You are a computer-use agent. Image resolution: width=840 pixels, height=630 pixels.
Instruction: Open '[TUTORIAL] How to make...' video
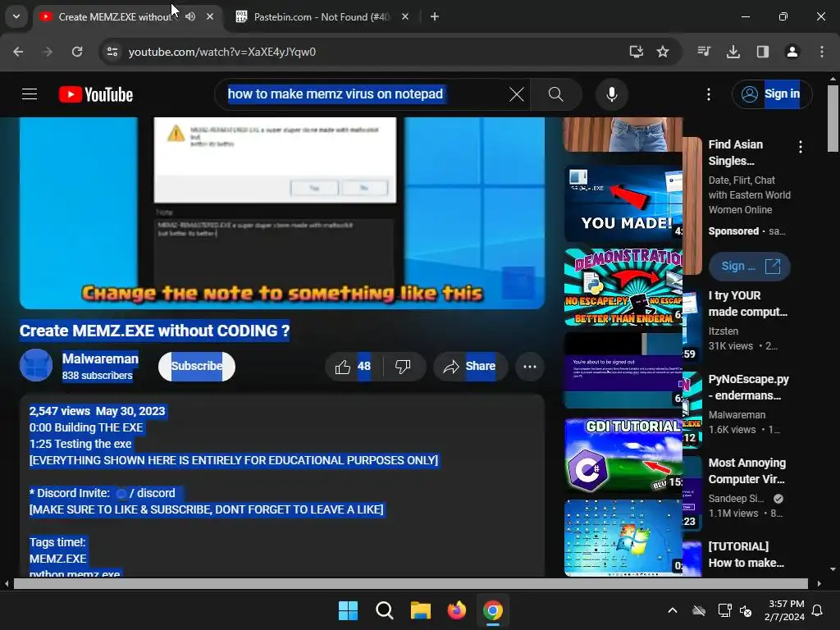coord(746,555)
